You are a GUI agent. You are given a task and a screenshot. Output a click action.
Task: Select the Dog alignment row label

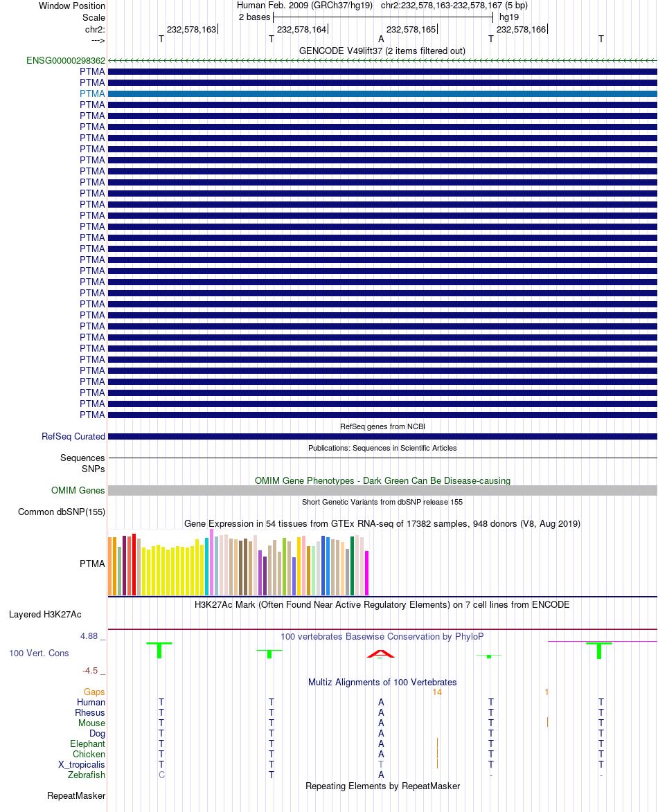(x=98, y=733)
